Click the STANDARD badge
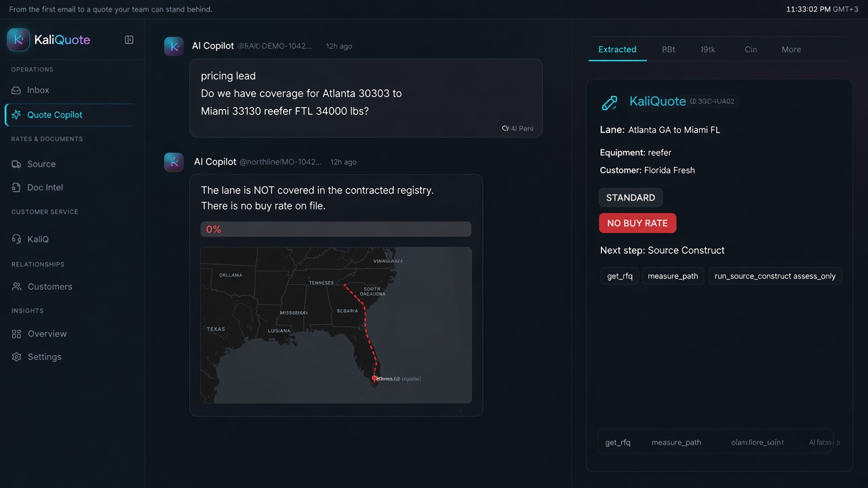 tap(631, 198)
